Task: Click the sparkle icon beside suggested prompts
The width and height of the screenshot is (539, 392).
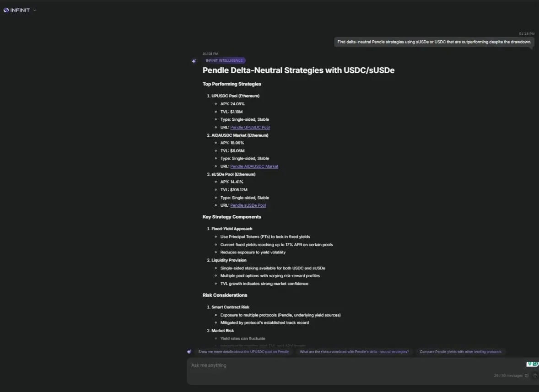Action: [x=189, y=352]
